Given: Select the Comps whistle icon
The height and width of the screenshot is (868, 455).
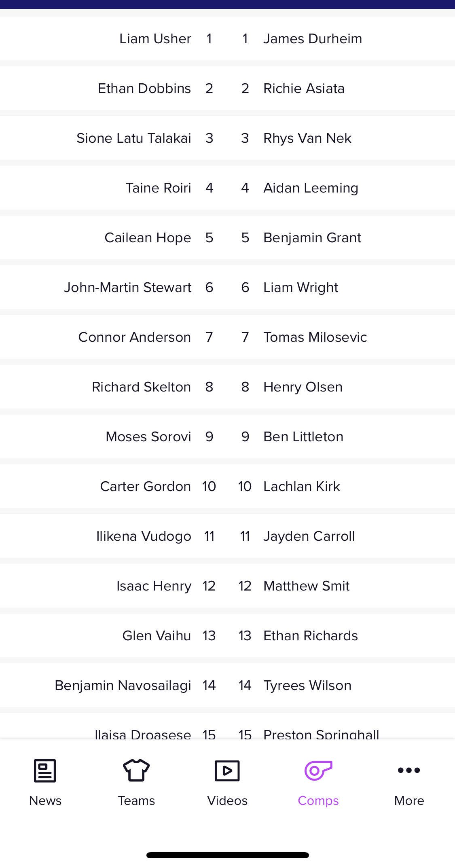Looking at the screenshot, I should [x=318, y=771].
